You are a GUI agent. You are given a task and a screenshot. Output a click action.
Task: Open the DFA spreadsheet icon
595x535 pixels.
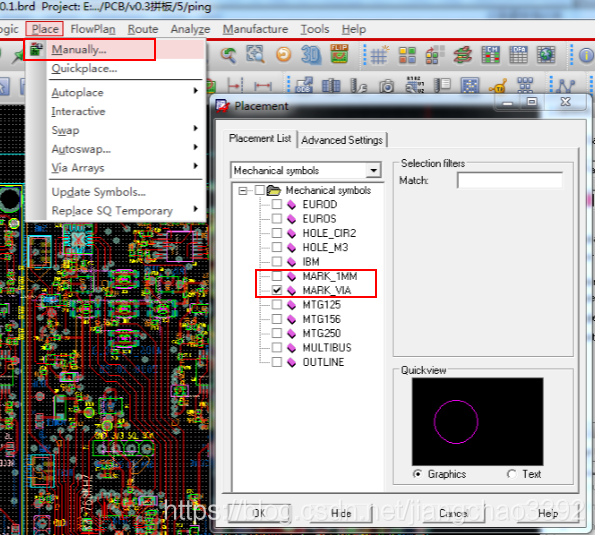pos(518,55)
